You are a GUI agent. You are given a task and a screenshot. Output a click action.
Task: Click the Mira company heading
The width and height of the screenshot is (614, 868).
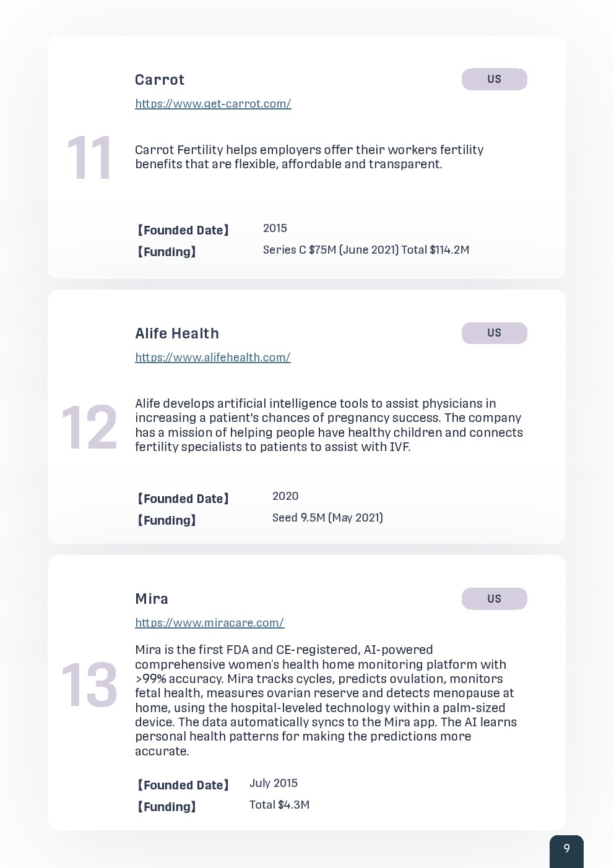click(x=152, y=599)
